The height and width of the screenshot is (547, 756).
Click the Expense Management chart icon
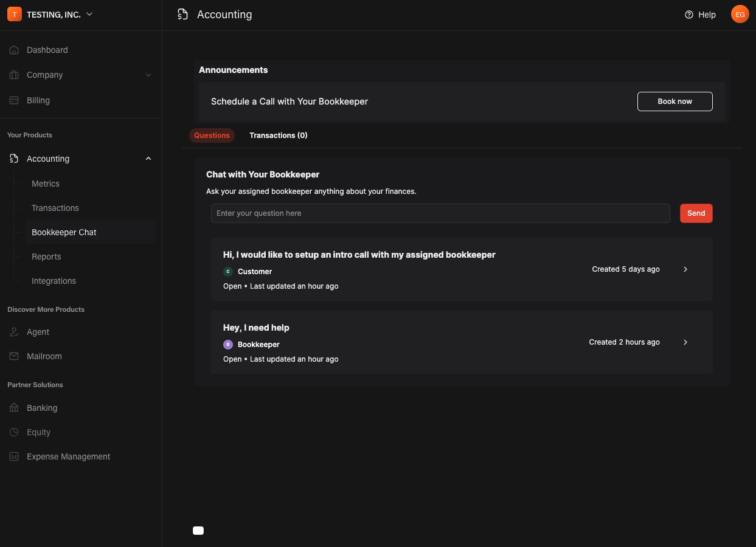pos(14,456)
